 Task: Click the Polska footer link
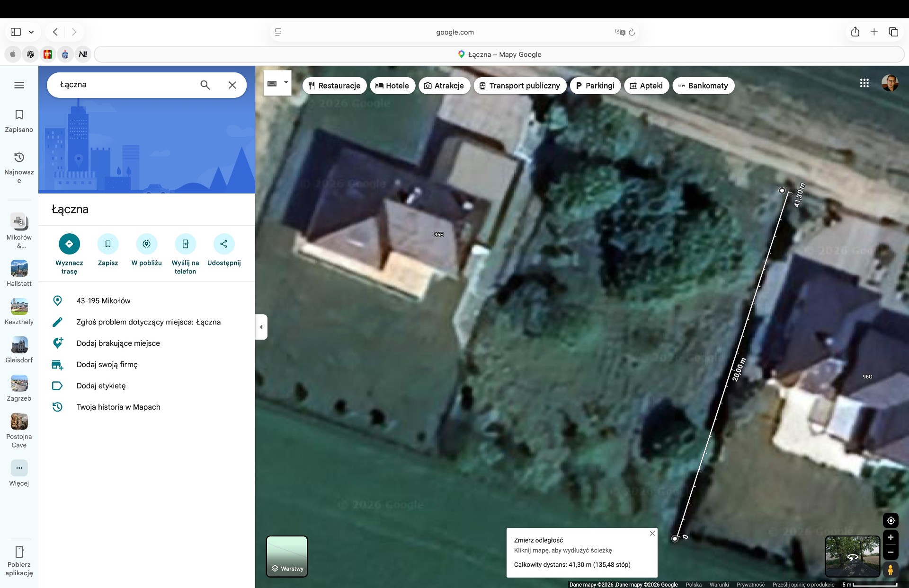[x=694, y=585]
